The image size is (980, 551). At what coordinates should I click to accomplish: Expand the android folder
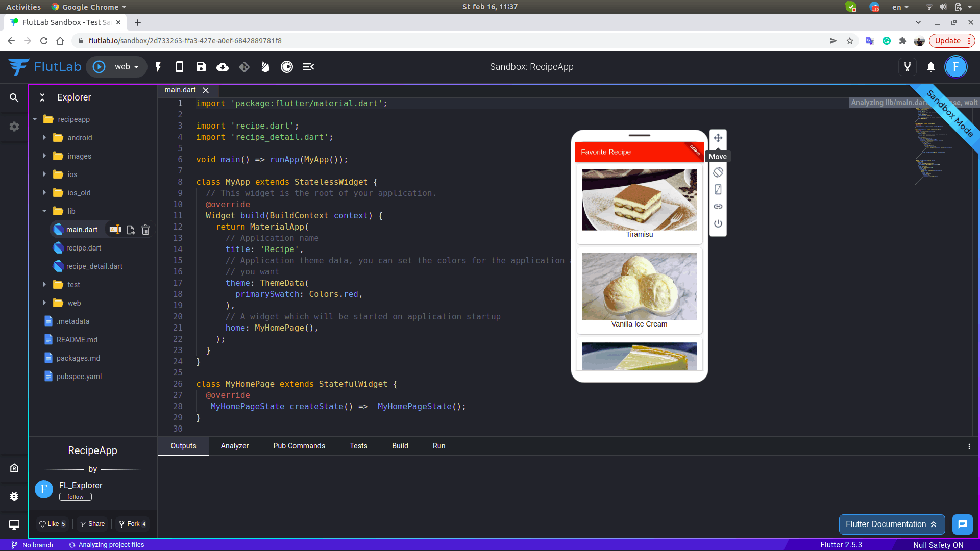[44, 138]
